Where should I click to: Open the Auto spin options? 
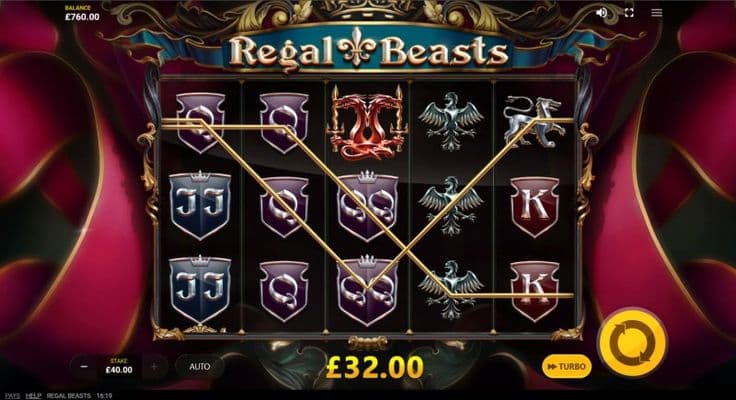coord(199,366)
